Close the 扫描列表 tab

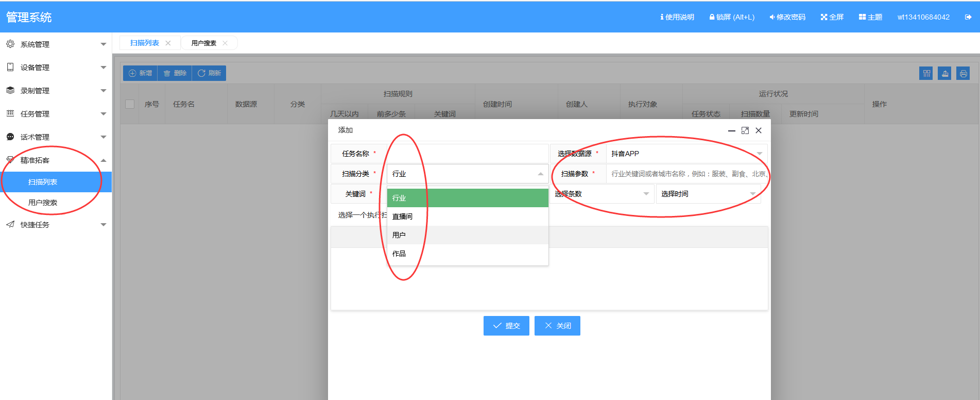coord(168,43)
